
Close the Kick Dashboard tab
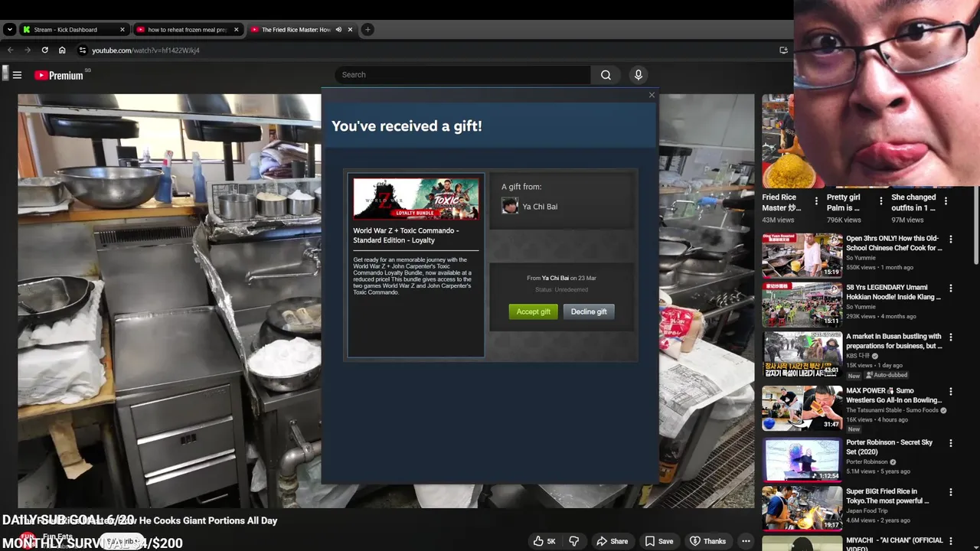click(122, 30)
